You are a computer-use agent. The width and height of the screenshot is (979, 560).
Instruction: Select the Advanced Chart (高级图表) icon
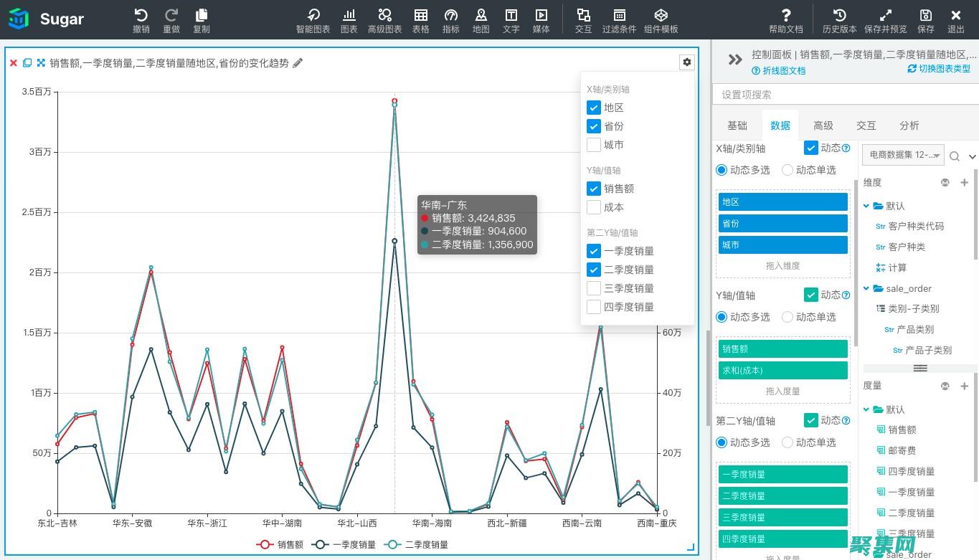384,20
